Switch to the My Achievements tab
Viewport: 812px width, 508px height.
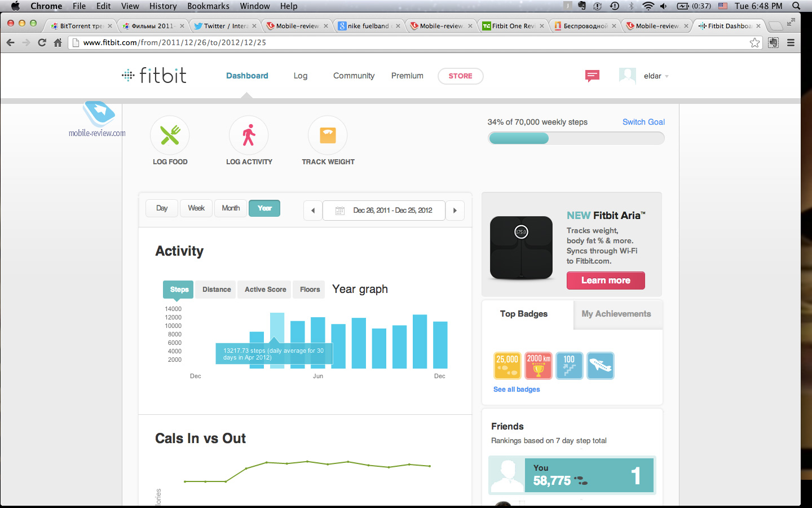pos(617,314)
